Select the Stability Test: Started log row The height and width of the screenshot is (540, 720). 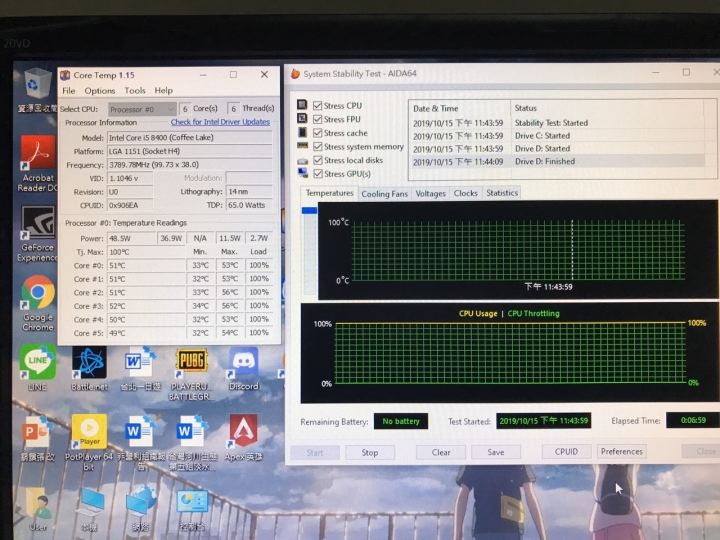(x=558, y=123)
